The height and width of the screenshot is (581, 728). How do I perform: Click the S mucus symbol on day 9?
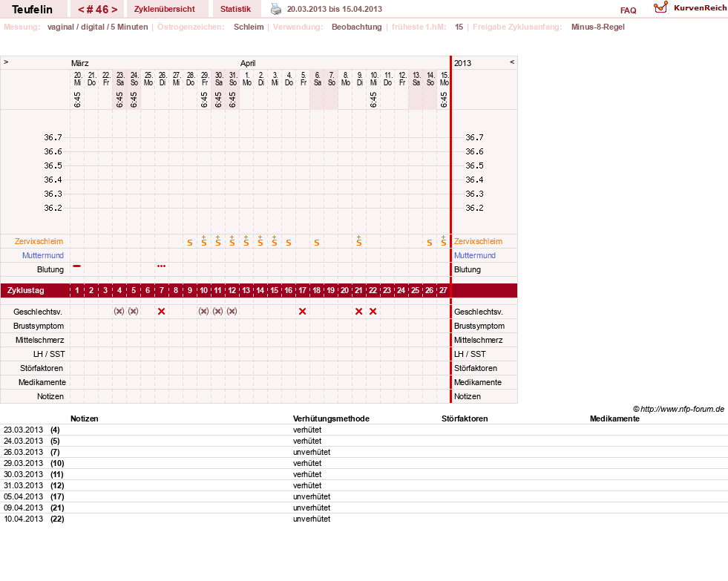click(x=189, y=243)
